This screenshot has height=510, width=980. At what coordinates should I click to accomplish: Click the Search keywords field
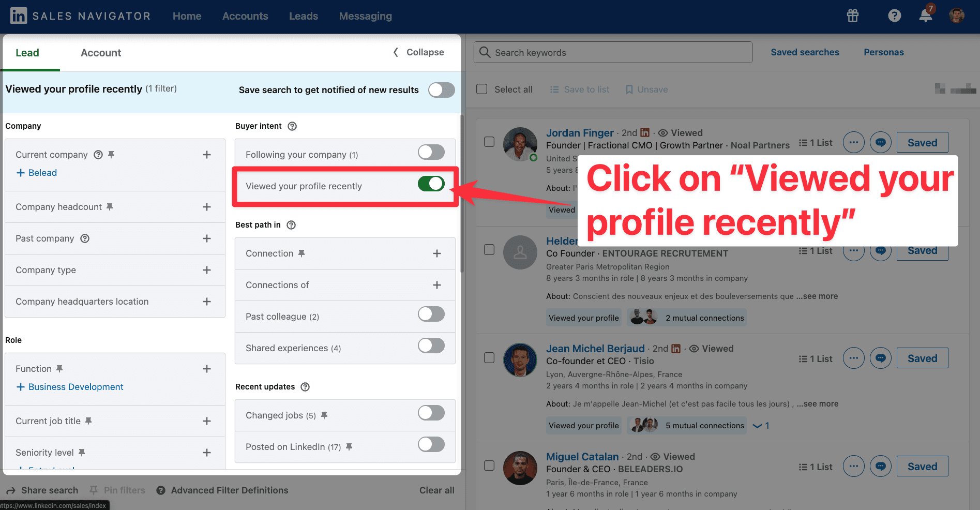[613, 52]
